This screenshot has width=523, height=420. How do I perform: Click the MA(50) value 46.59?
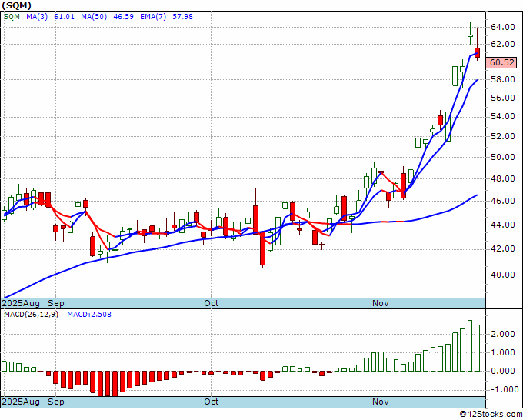click(x=123, y=17)
